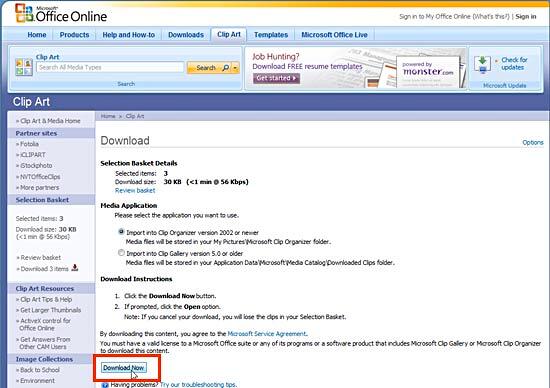Open the Environment image collection
The image size is (550, 388).
pos(37,381)
